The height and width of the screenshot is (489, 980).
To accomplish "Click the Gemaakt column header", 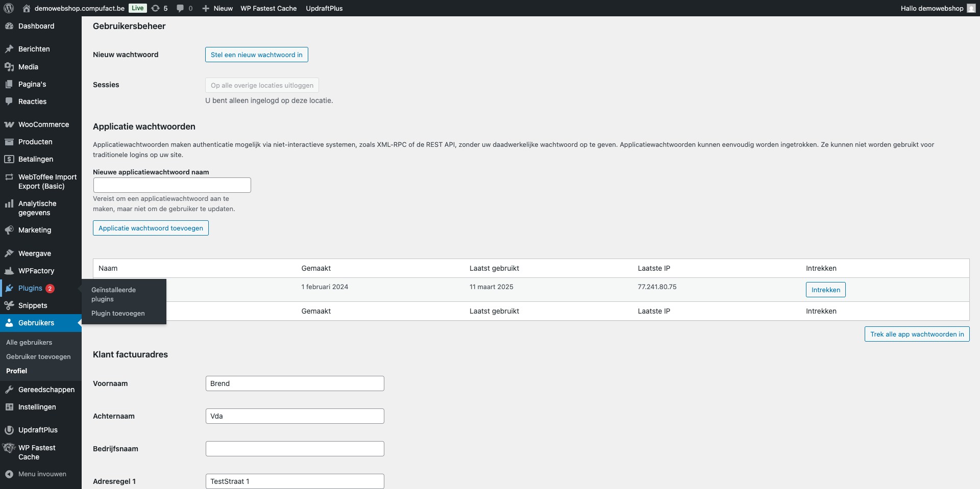I will point(316,268).
